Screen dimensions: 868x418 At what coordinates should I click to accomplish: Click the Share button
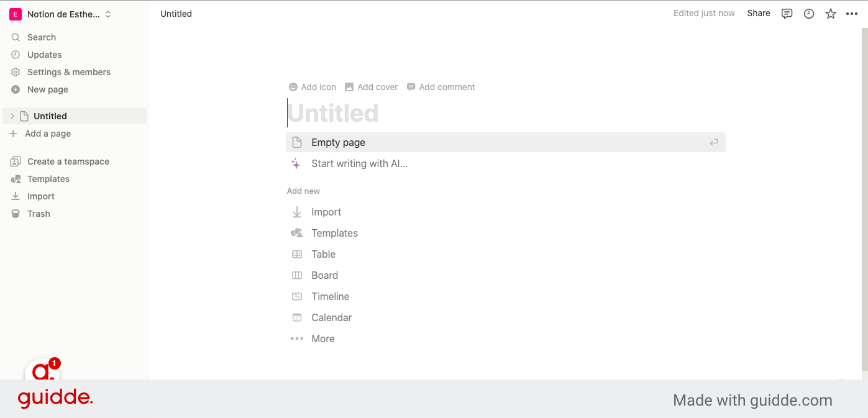[759, 13]
